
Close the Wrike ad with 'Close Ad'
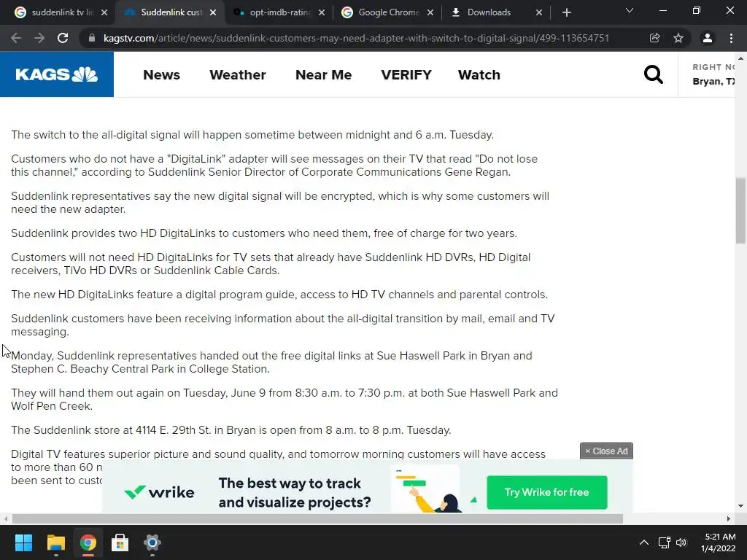[606, 451]
